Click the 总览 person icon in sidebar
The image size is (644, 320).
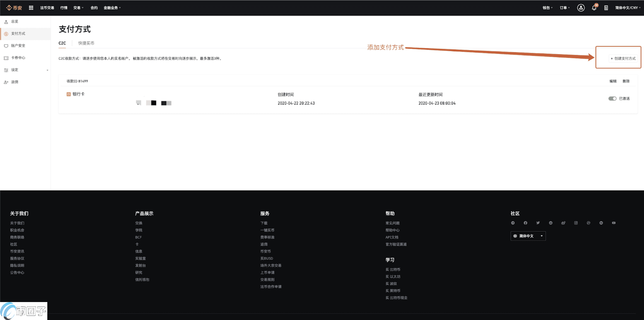(x=6, y=22)
